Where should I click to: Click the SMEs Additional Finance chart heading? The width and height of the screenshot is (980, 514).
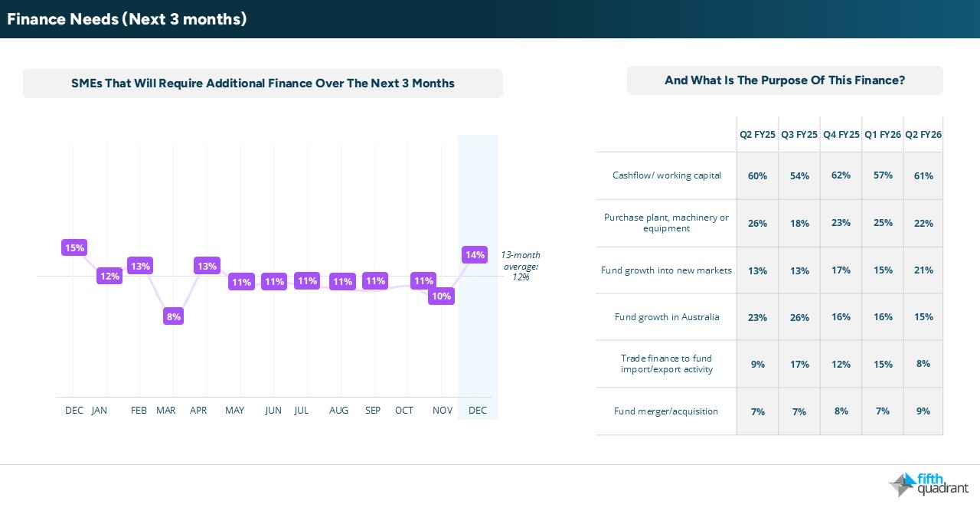click(263, 83)
